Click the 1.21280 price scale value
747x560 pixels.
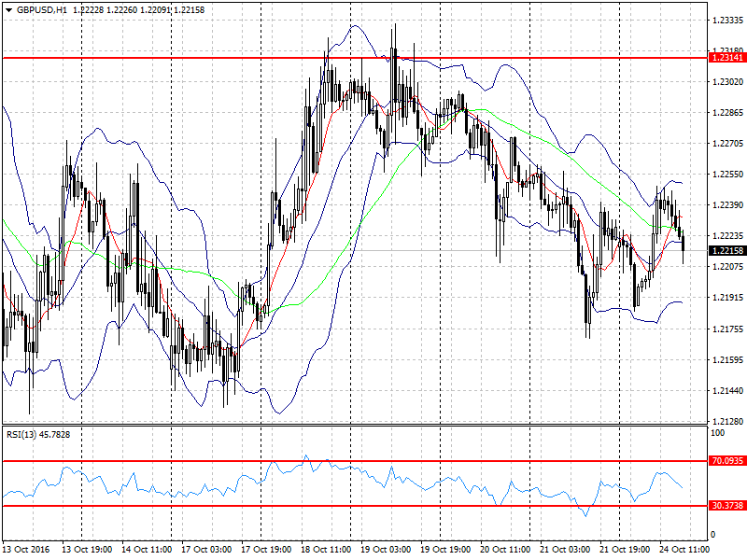[727, 422]
